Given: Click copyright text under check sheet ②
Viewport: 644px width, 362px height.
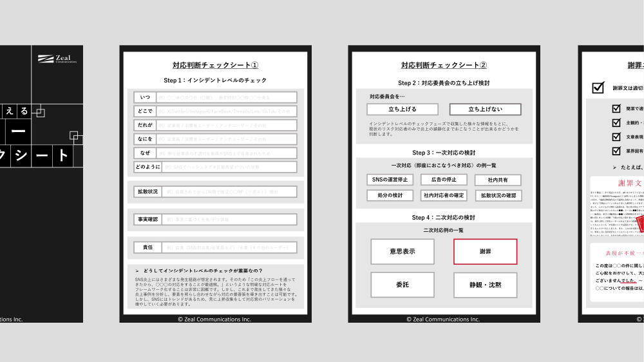Looking at the screenshot, I should [443, 319].
